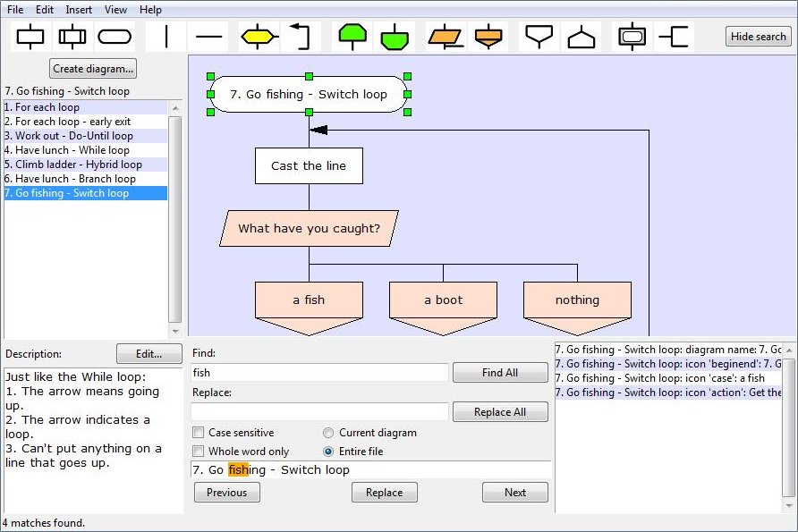Viewport: 798px width, 532px height.
Task: Enable the Case sensitive checkbox
Action: (x=199, y=433)
